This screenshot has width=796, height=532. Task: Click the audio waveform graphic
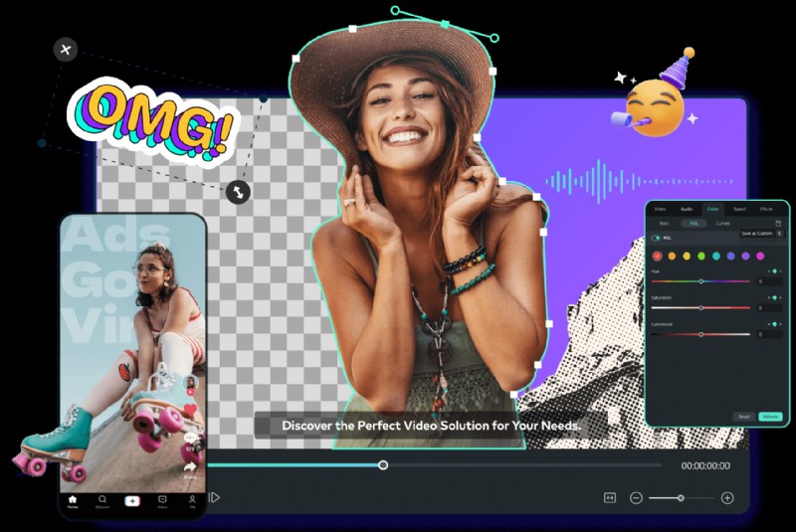639,181
